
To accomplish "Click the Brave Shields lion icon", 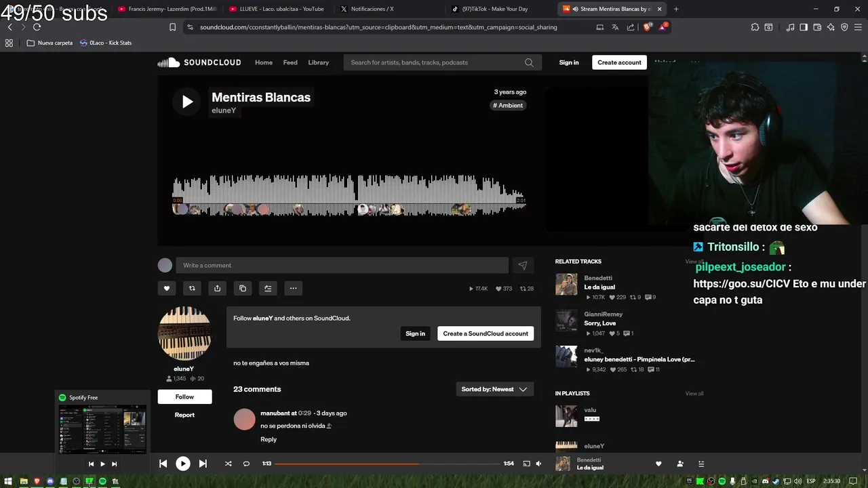I will pos(647,27).
